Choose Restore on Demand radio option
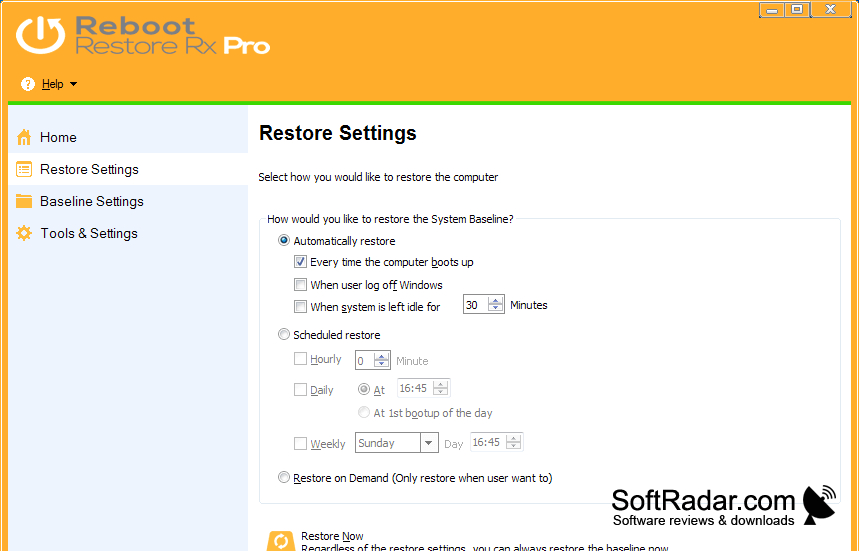Image resolution: width=859 pixels, height=551 pixels. tap(284, 478)
